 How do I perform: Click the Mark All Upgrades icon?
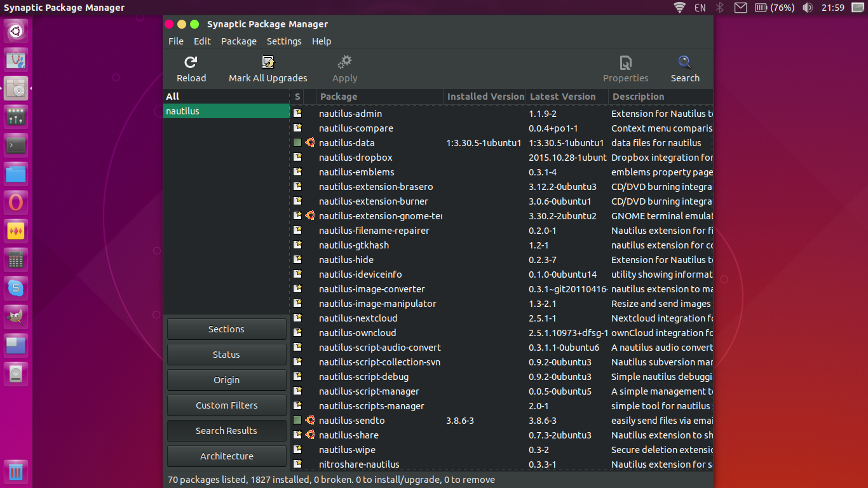[x=268, y=62]
